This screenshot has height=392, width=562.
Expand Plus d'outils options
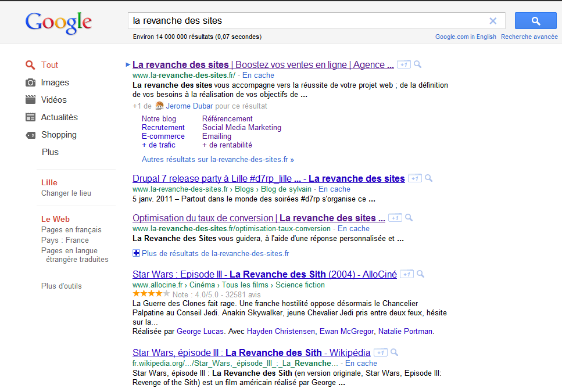click(x=61, y=286)
